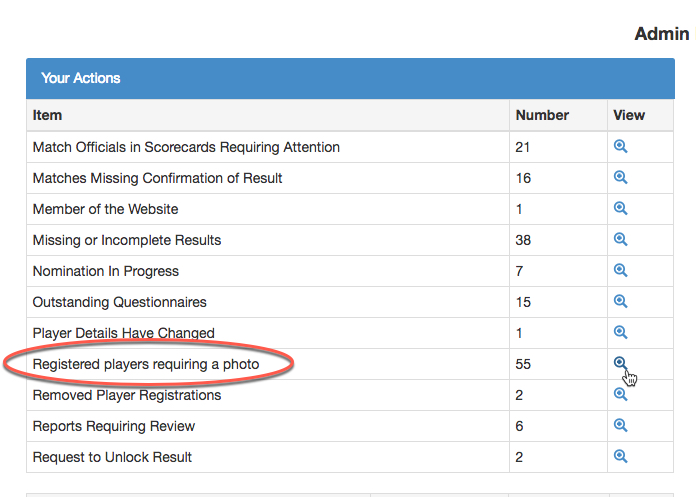The width and height of the screenshot is (696, 497).
Task: View Registered players requiring a photo
Action: (x=620, y=363)
